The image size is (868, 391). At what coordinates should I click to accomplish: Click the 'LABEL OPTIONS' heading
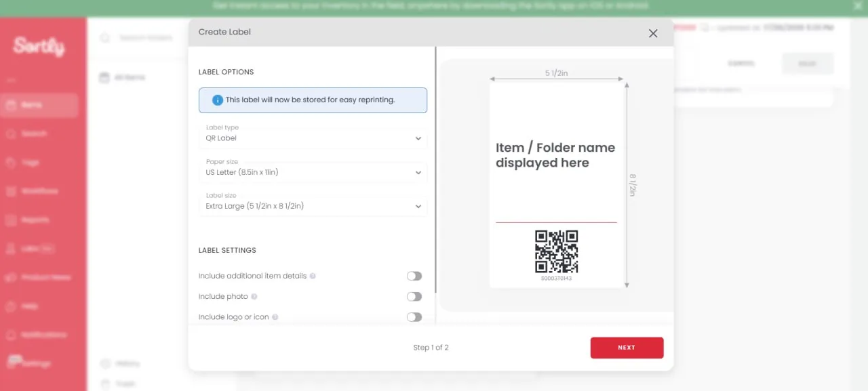pyautogui.click(x=226, y=72)
